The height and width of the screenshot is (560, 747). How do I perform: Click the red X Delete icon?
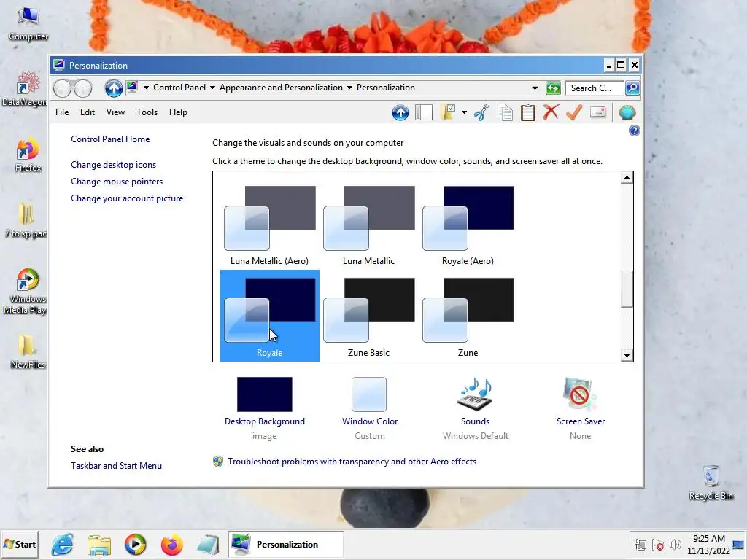point(551,112)
